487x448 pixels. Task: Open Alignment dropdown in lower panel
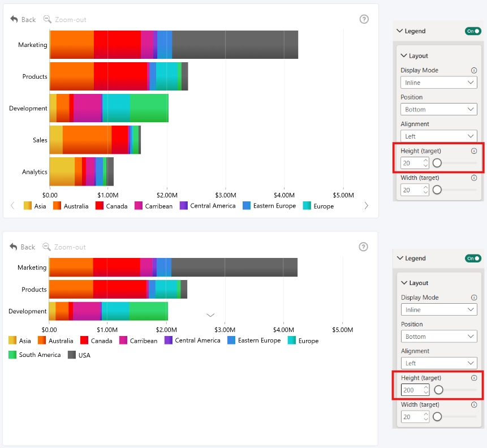coord(439,363)
